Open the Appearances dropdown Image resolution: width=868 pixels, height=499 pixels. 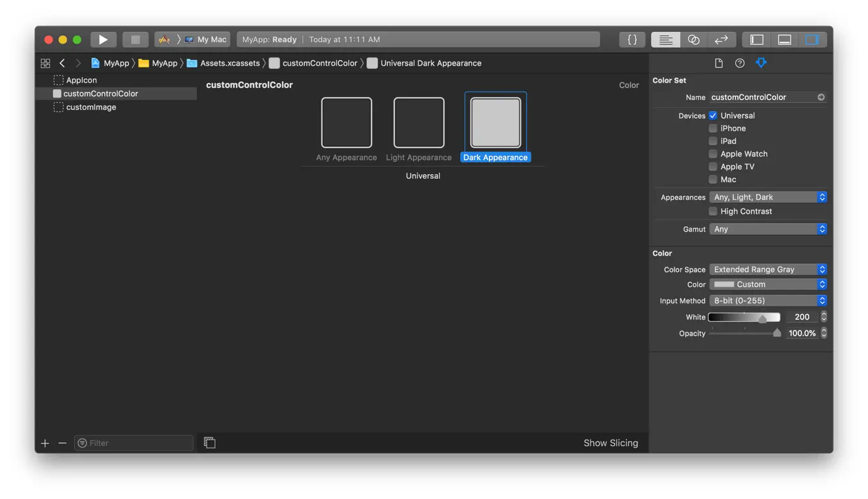(768, 197)
